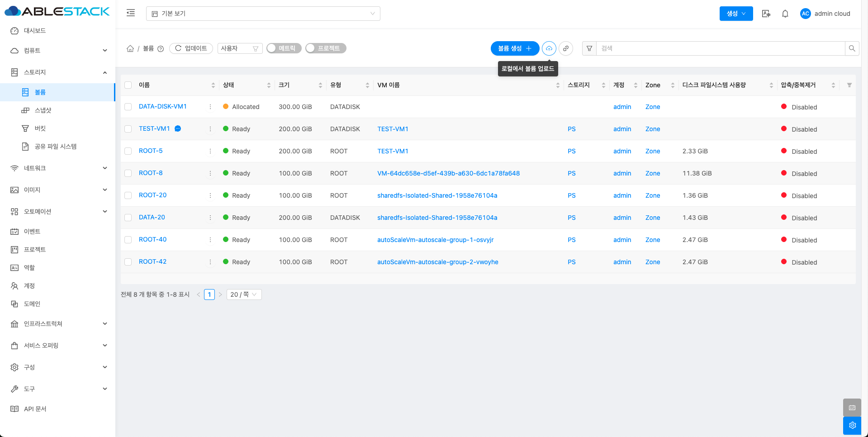The image size is (868, 437).
Task: Click into the 검색 search field
Action: pos(719,48)
